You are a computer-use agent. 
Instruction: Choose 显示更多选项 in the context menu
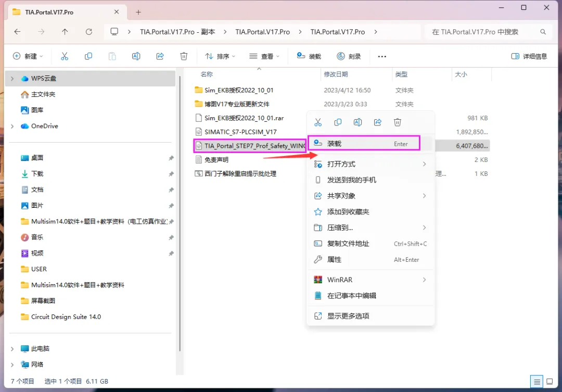pyautogui.click(x=371, y=316)
